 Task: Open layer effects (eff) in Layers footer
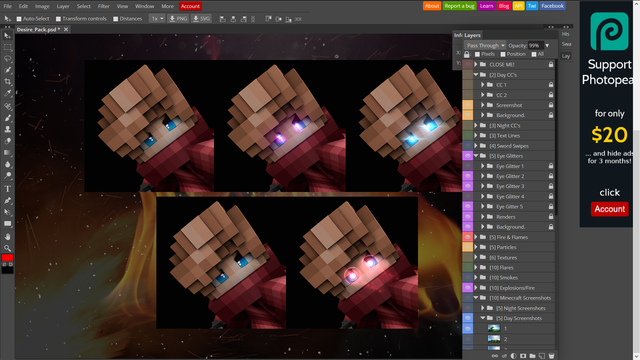pyautogui.click(x=504, y=356)
